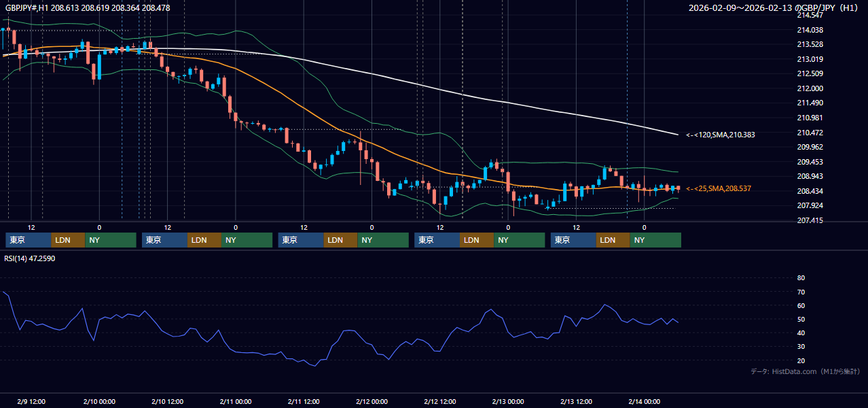Pick price axis value 210.981
This screenshot has height=408, width=868.
pyautogui.click(x=810, y=118)
